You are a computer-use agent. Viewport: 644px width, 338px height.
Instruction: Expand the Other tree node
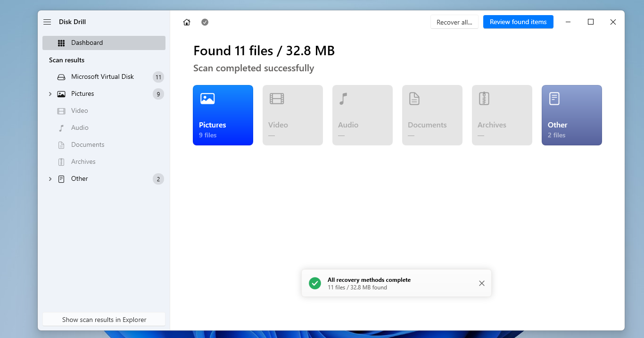50,179
